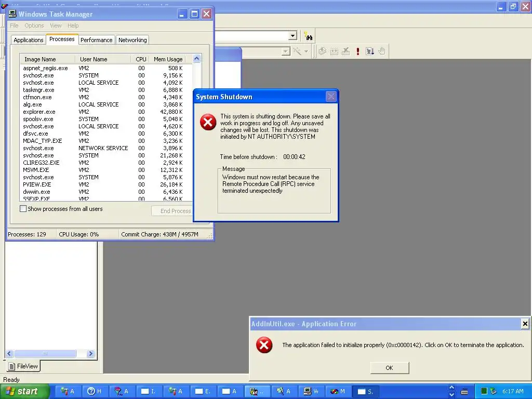This screenshot has width=532, height=399.
Task: Select the FileView workspace tab
Action: point(23,366)
